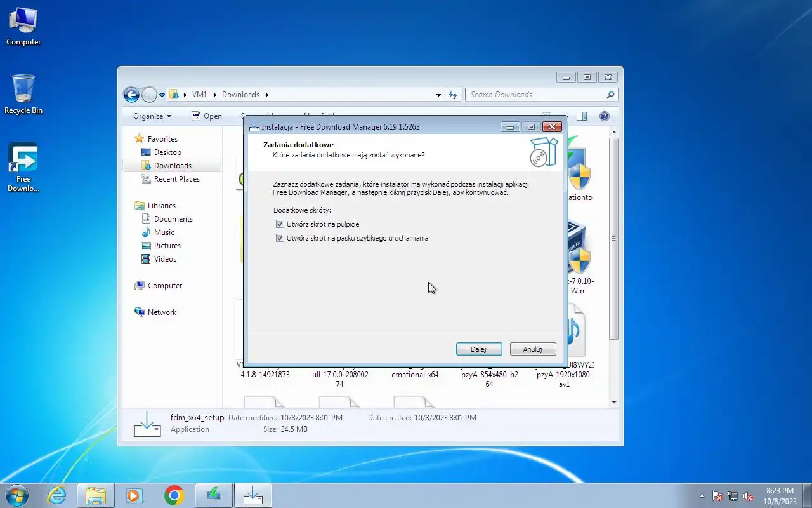Select the Free Download Manager desktop shortcut

click(x=23, y=168)
